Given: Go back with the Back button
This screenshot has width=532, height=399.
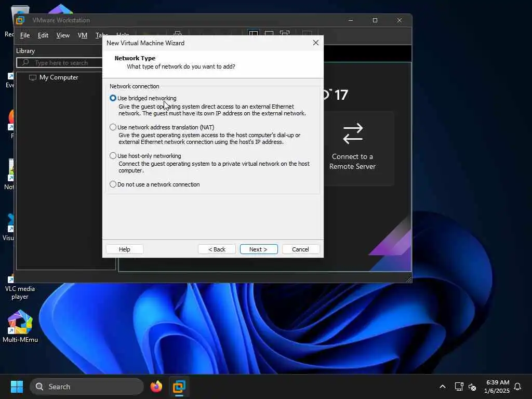Looking at the screenshot, I should (217, 249).
